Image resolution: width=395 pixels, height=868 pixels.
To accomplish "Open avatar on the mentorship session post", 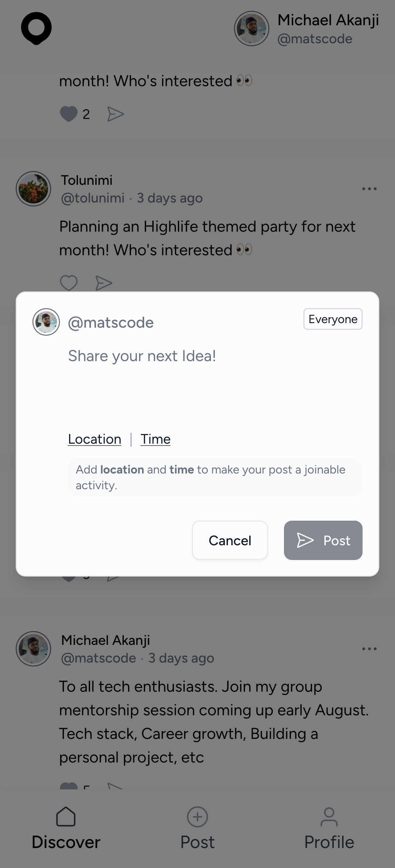I will point(33,649).
